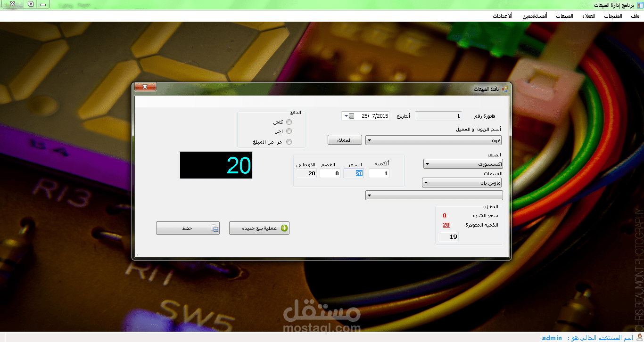
Task: Click the red سعر الشراء value 0
Action: click(x=445, y=215)
